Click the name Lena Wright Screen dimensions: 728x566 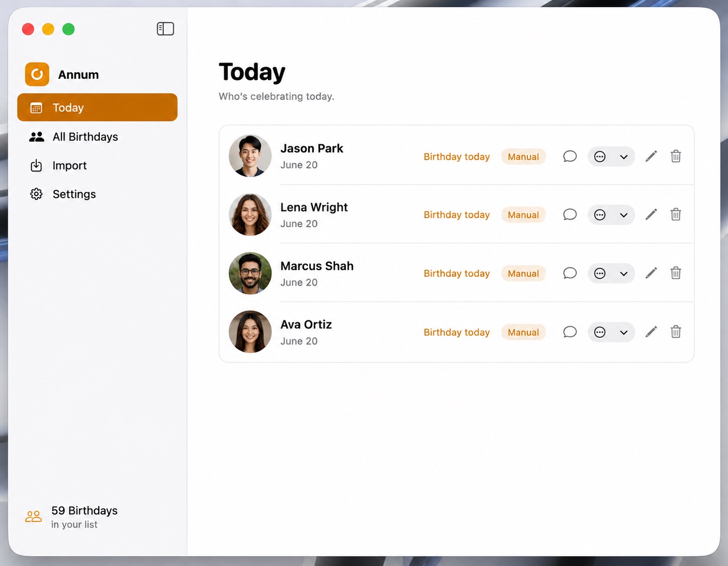tap(314, 207)
